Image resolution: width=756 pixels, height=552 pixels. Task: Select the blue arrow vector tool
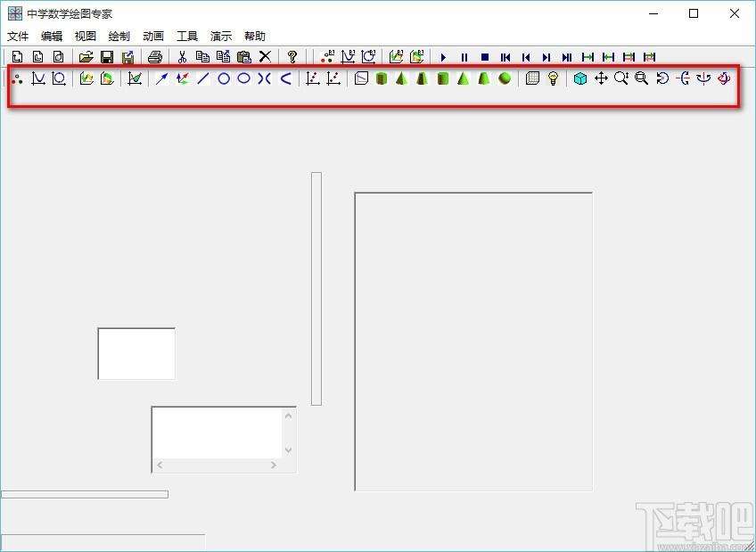(162, 78)
